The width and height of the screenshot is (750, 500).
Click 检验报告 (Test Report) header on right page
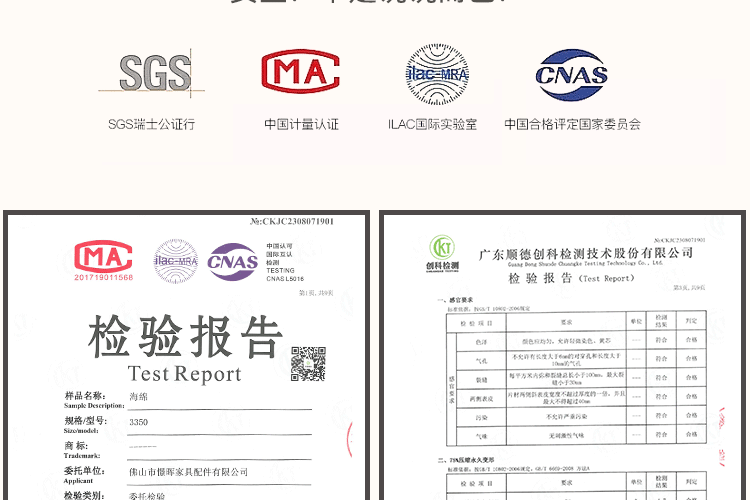pyautogui.click(x=572, y=278)
